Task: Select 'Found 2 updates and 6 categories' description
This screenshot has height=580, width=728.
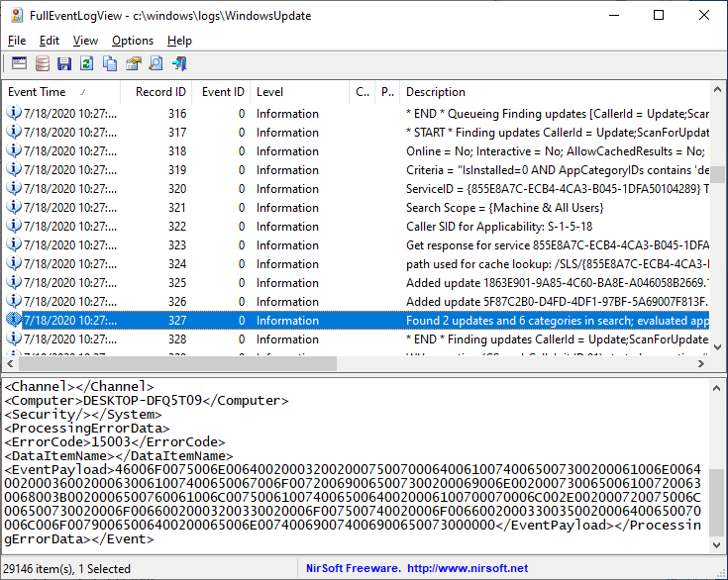Action: click(x=557, y=320)
